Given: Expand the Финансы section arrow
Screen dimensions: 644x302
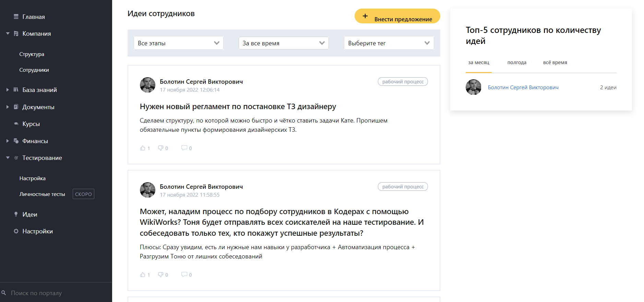Looking at the screenshot, I should coord(8,141).
